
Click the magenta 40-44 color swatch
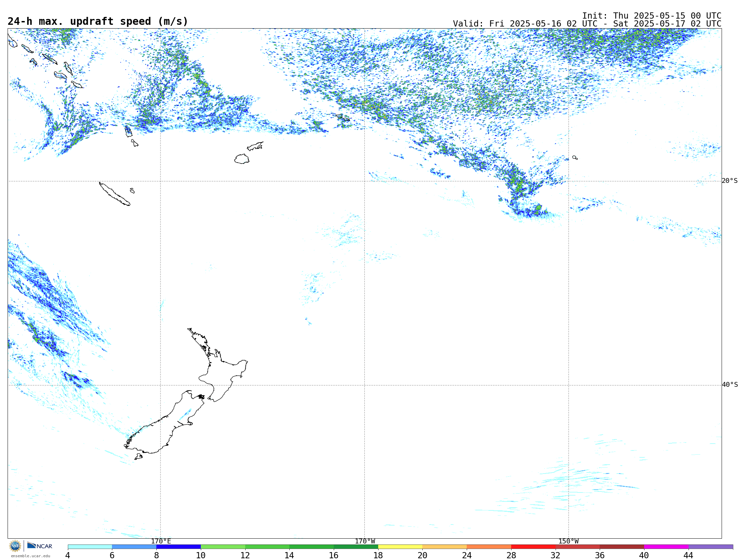pos(666,547)
